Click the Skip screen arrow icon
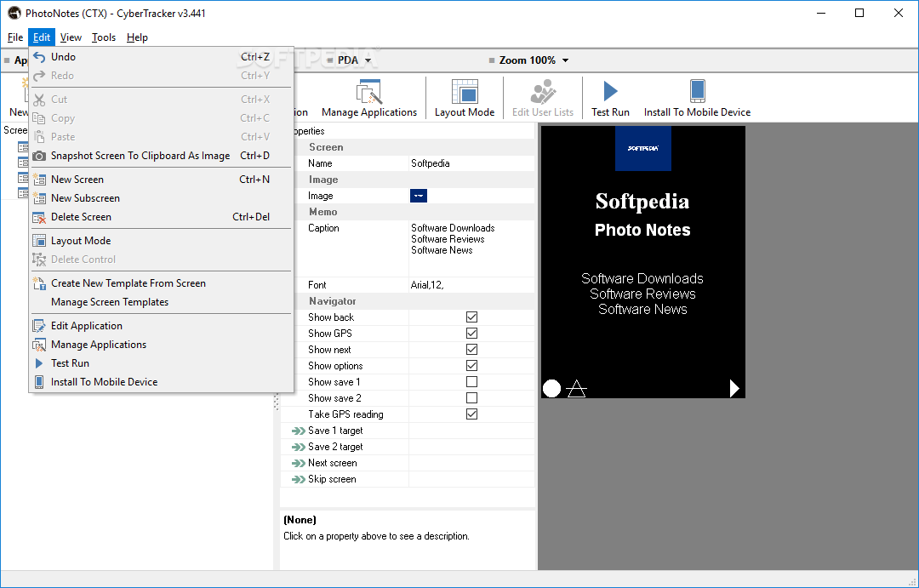Image resolution: width=919 pixels, height=588 pixels. click(x=299, y=480)
